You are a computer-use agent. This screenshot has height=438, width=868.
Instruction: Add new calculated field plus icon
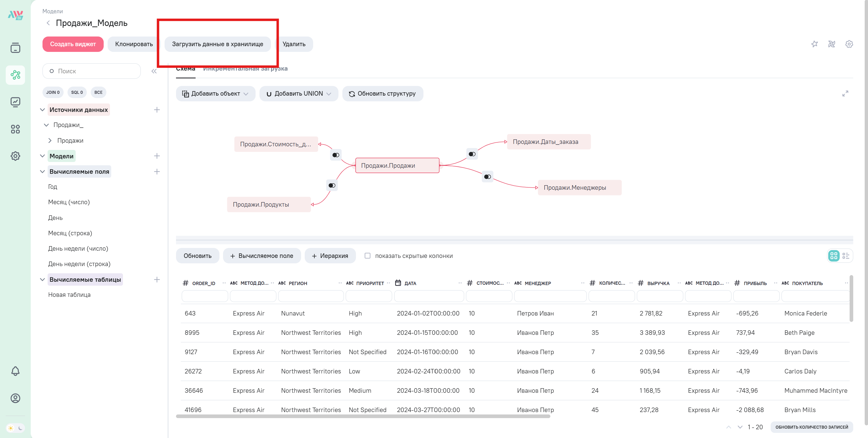coord(157,172)
